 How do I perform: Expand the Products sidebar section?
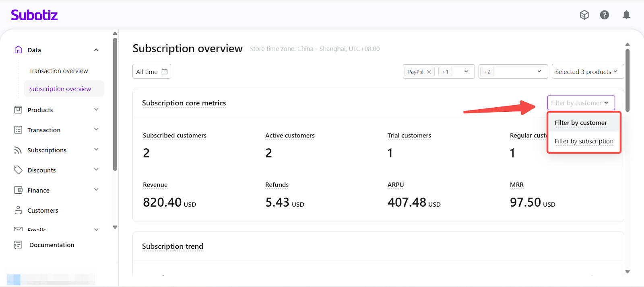[x=96, y=110]
